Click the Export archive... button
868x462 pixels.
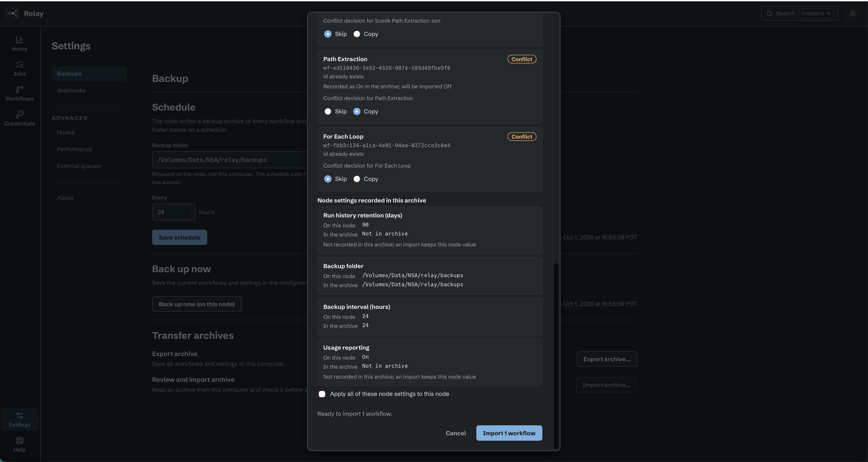606,359
